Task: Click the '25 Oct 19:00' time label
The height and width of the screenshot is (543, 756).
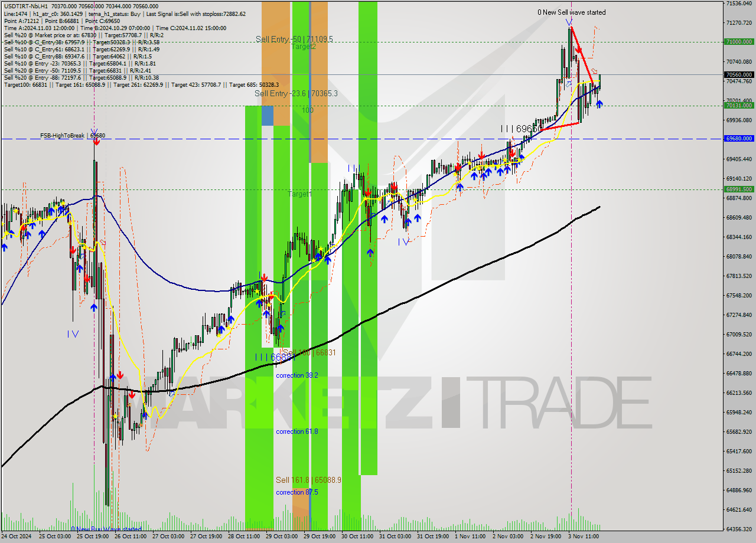Action: pyautogui.click(x=93, y=537)
